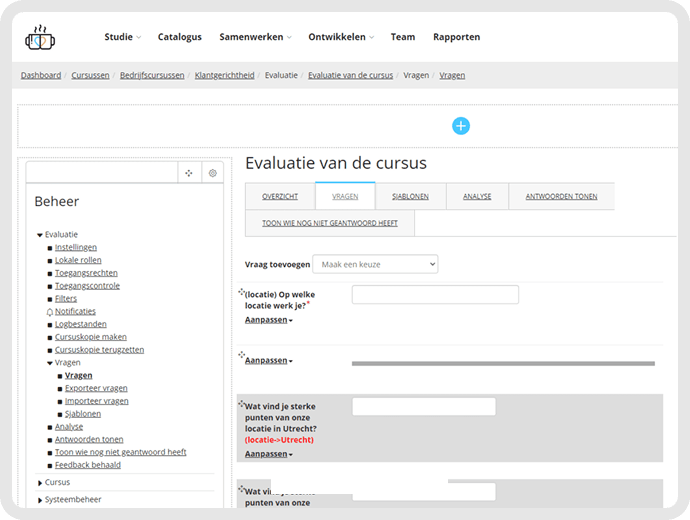Image resolution: width=690 pixels, height=520 pixels.
Task: Click the move handle beside the Utrecht question
Action: pyautogui.click(x=241, y=403)
